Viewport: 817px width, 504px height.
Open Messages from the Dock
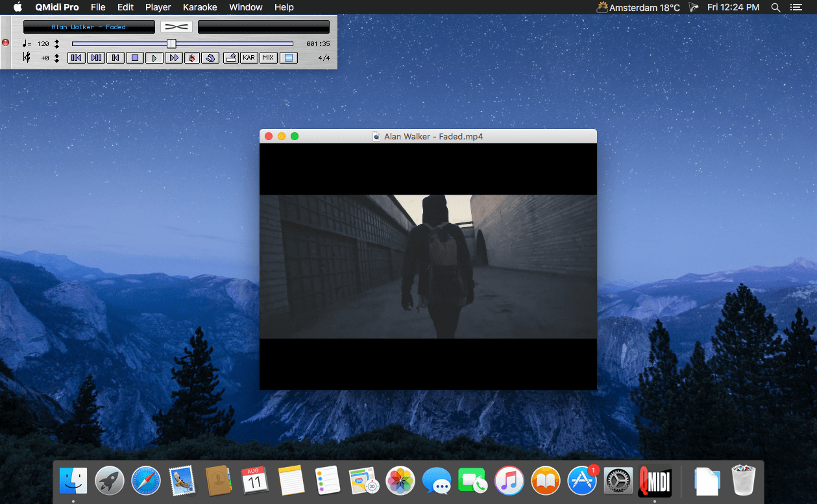pyautogui.click(x=437, y=481)
